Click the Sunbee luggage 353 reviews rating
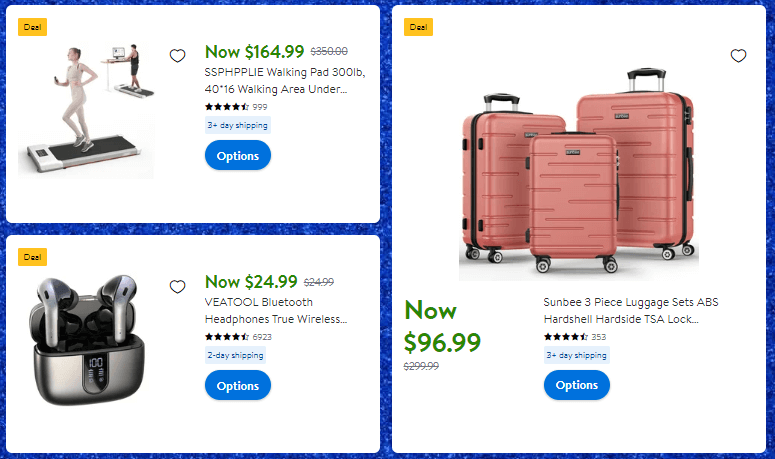The image size is (775, 459). coord(575,337)
